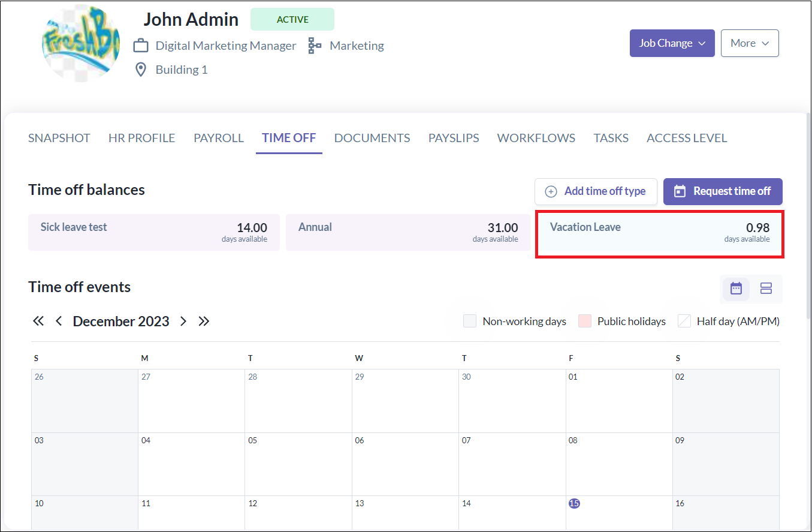Viewport: 812px width, 532px height.
Task: Go to next month arrow
Action: [183, 321]
